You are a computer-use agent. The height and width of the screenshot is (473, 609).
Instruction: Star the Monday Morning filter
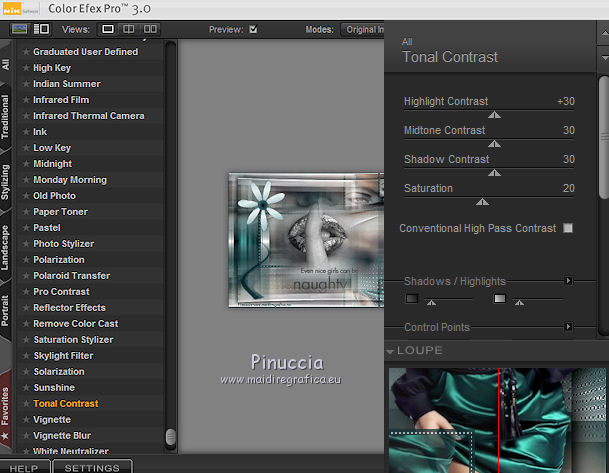click(x=26, y=180)
